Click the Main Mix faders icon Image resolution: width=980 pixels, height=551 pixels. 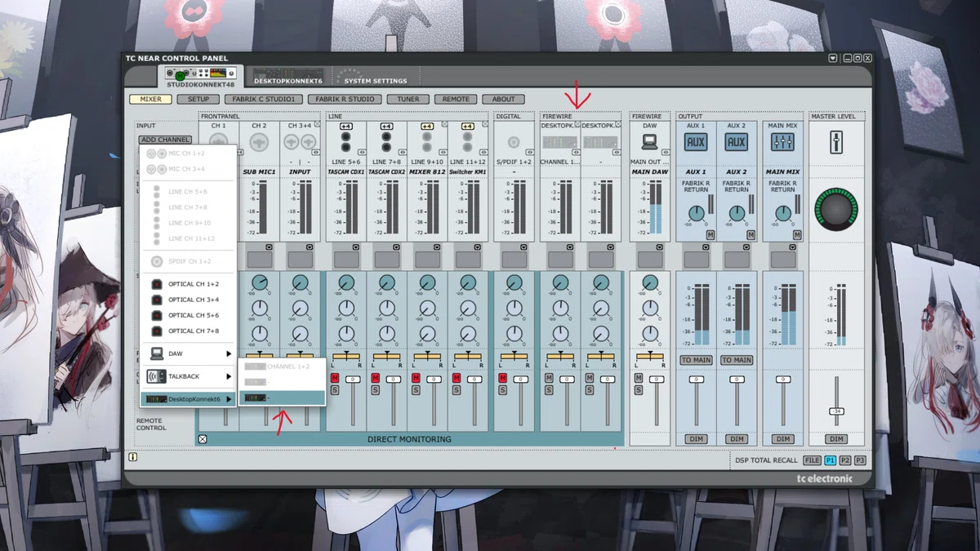(782, 142)
